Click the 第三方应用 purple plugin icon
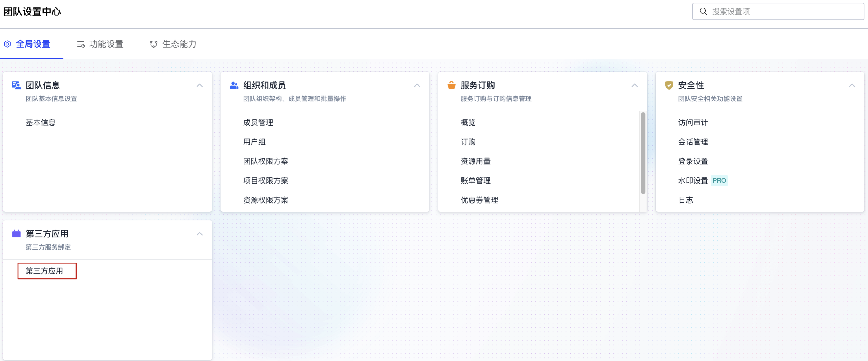 pos(16,233)
